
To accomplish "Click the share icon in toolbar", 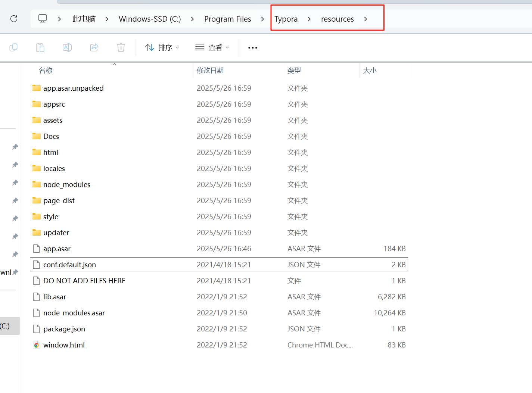I will (x=94, y=47).
